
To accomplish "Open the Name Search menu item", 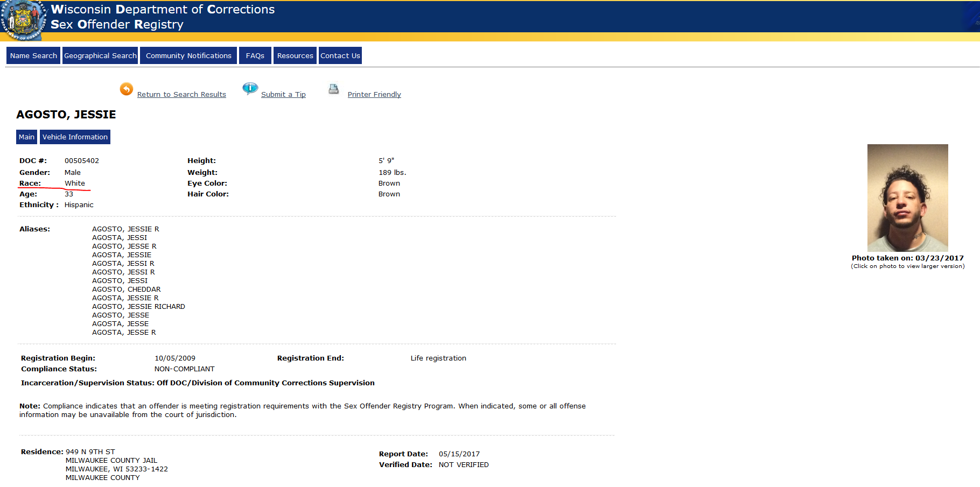I will pos(33,56).
